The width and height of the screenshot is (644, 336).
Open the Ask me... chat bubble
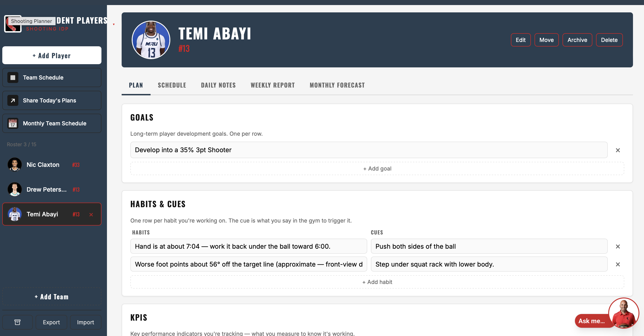pyautogui.click(x=592, y=321)
